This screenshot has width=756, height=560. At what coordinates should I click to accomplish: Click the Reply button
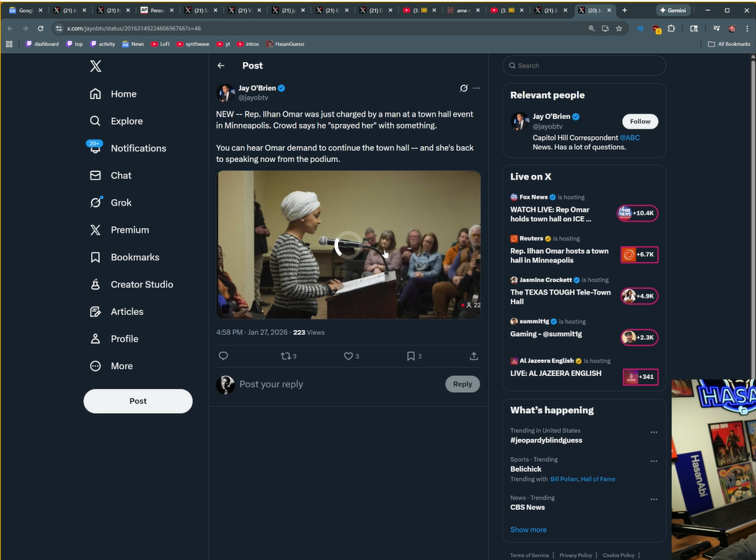[462, 384]
